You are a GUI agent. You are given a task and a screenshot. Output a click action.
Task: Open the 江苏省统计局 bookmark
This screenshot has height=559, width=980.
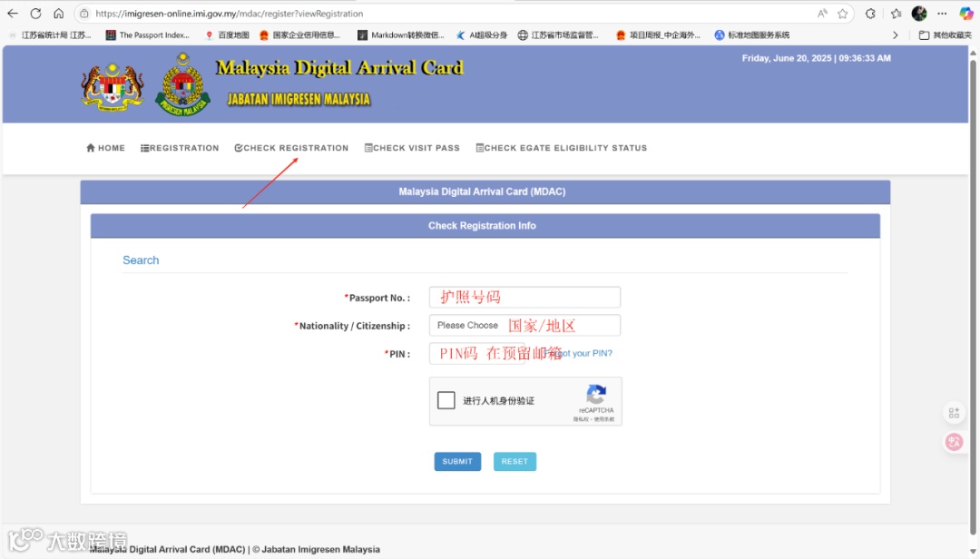pos(50,35)
